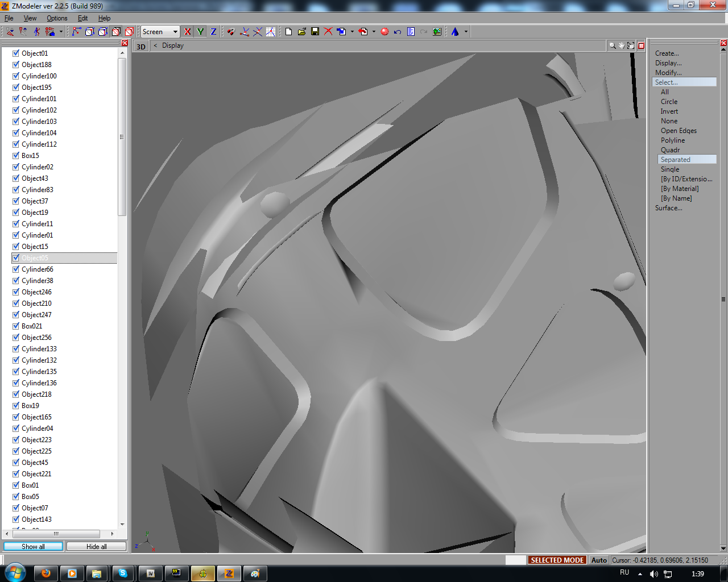
Task: Choose the Open Edges select tool
Action: (x=679, y=131)
